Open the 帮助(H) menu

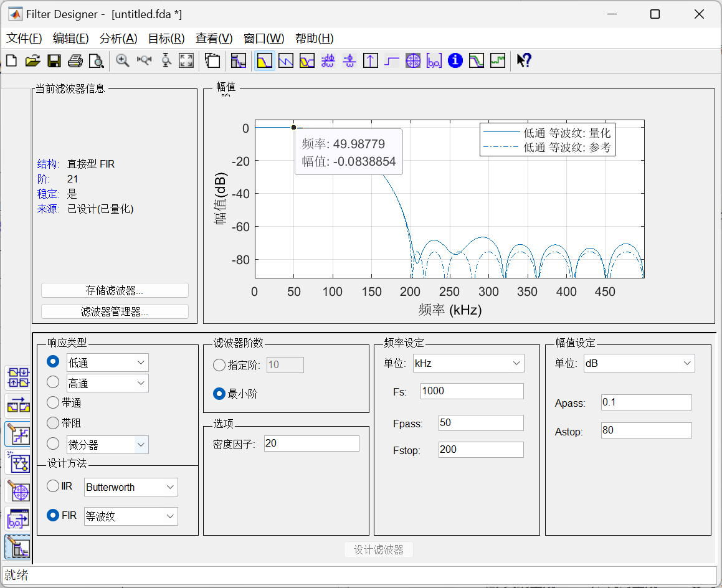tap(314, 38)
